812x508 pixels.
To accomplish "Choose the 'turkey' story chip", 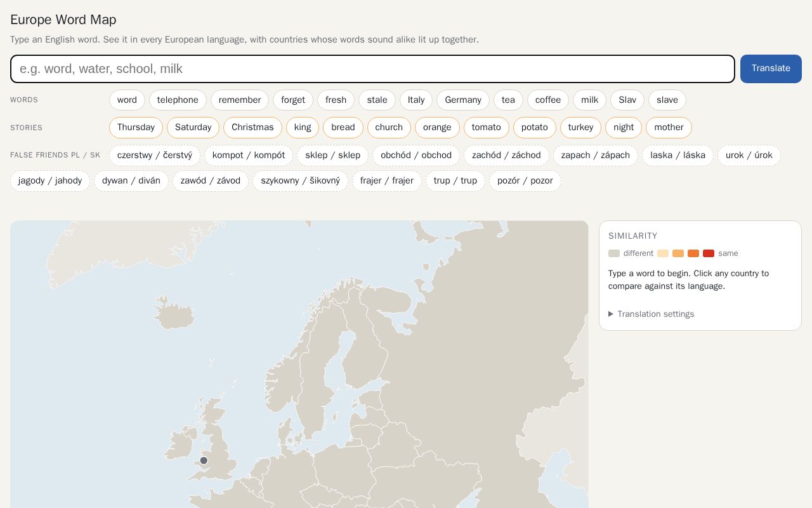I will [580, 128].
